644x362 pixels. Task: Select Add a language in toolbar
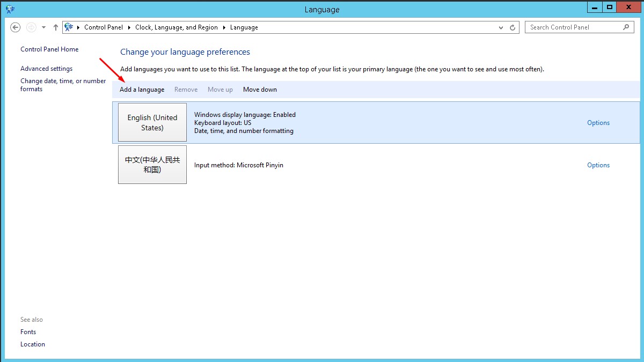tap(142, 90)
